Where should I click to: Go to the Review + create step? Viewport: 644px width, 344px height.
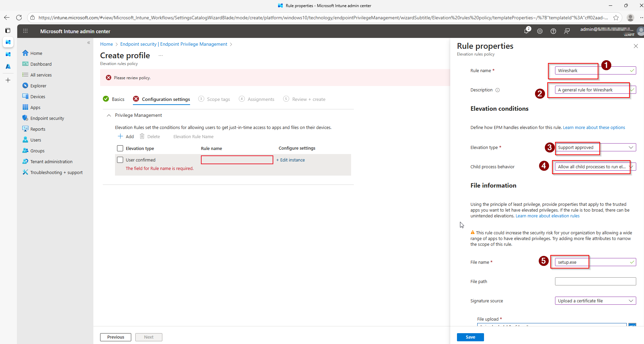(304, 99)
